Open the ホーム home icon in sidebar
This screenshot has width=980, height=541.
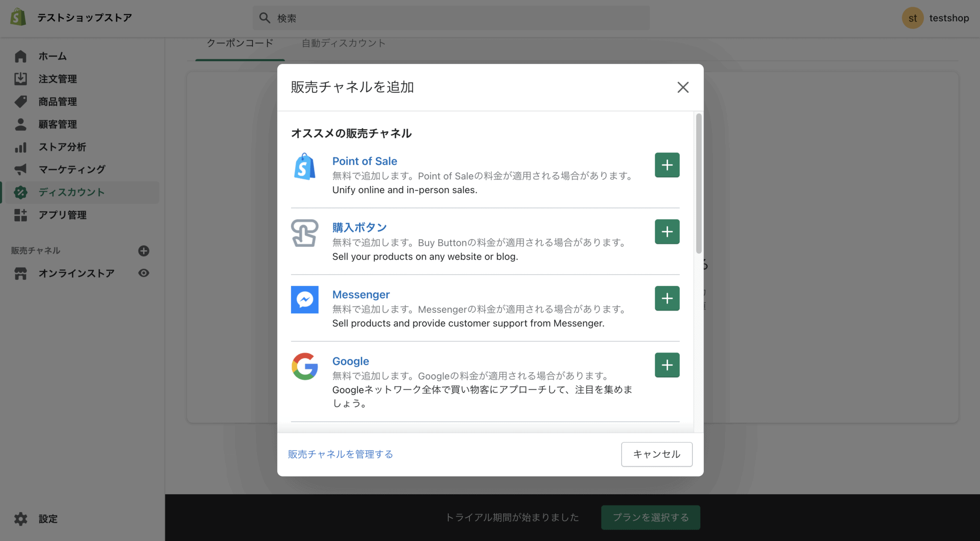point(21,56)
